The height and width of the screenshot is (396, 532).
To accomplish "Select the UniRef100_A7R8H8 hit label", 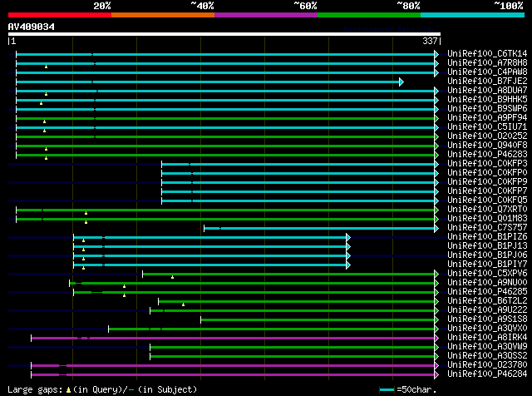I will coord(487,63).
